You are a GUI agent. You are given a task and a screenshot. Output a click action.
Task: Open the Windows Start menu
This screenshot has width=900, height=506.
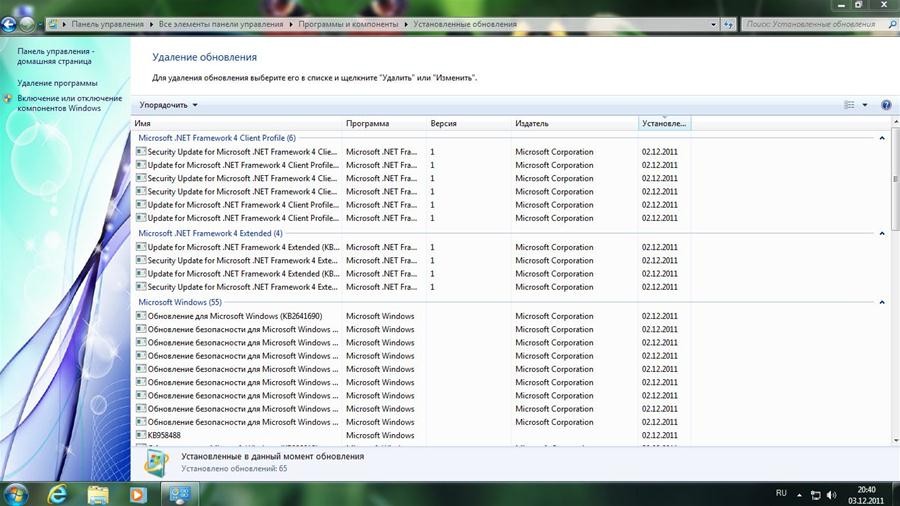15,494
